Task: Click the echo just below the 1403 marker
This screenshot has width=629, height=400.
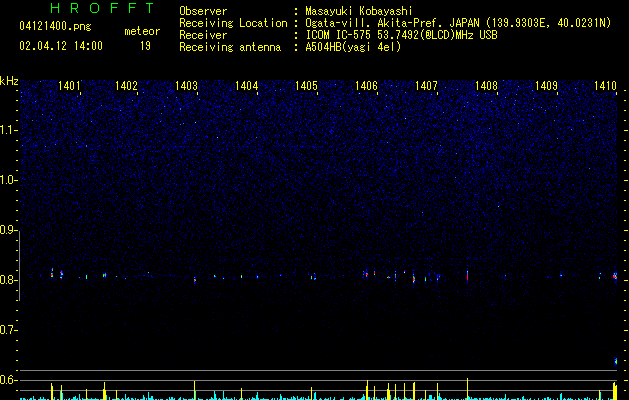Action: point(195,280)
